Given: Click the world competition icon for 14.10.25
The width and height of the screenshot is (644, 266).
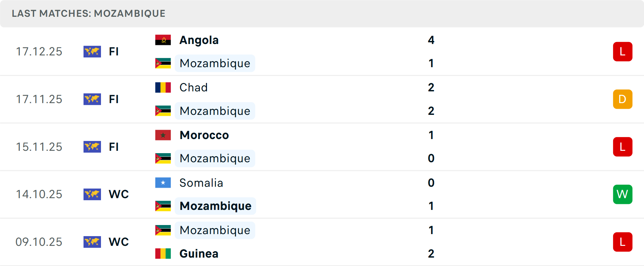Looking at the screenshot, I should (92, 194).
